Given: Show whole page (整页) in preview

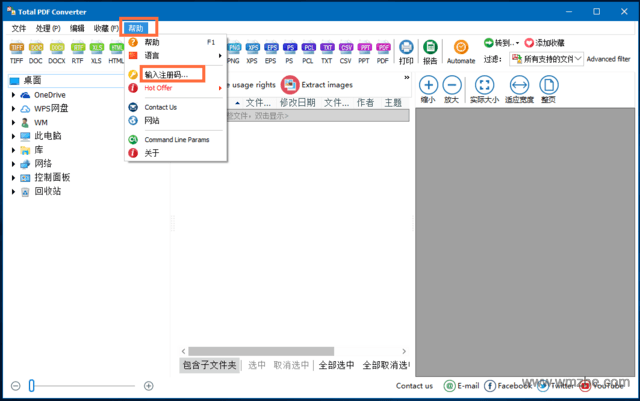Looking at the screenshot, I should pos(549,89).
